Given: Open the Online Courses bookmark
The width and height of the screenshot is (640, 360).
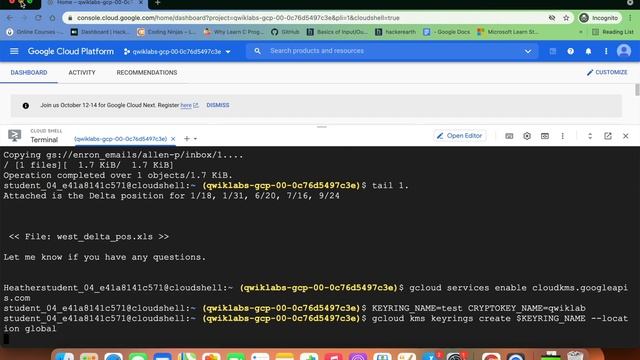Looking at the screenshot, I should [35, 32].
